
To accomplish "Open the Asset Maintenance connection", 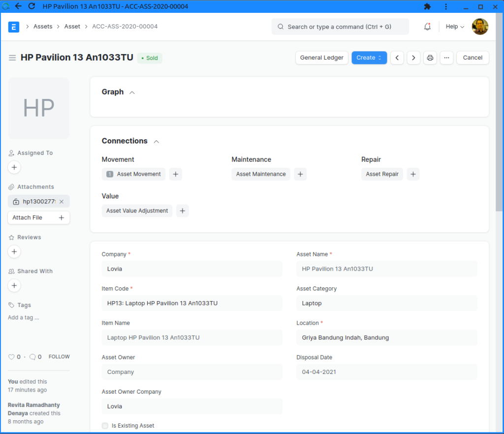I will tap(261, 174).
